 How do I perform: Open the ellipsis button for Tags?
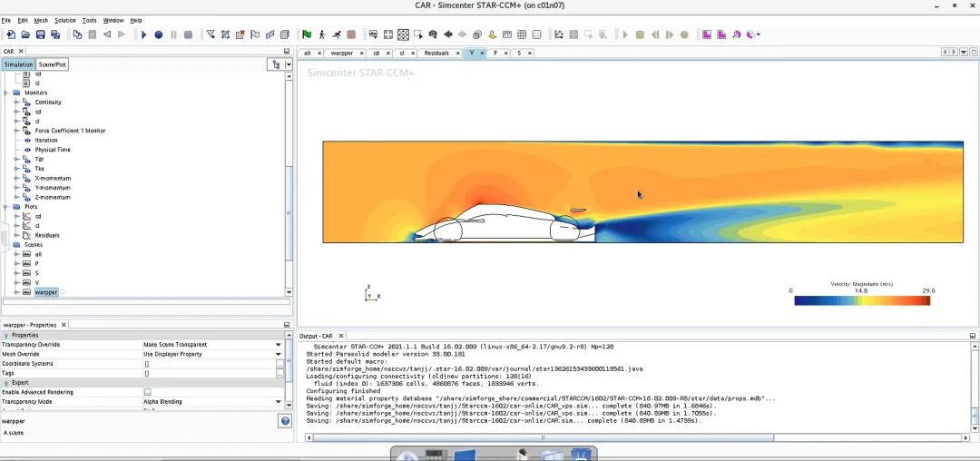(x=280, y=374)
